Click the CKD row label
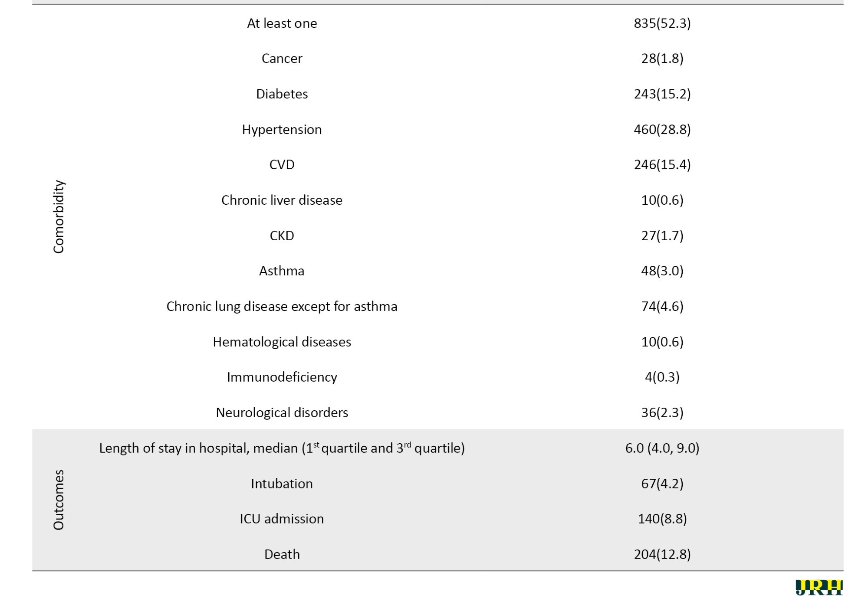The height and width of the screenshot is (615, 868). click(x=282, y=236)
